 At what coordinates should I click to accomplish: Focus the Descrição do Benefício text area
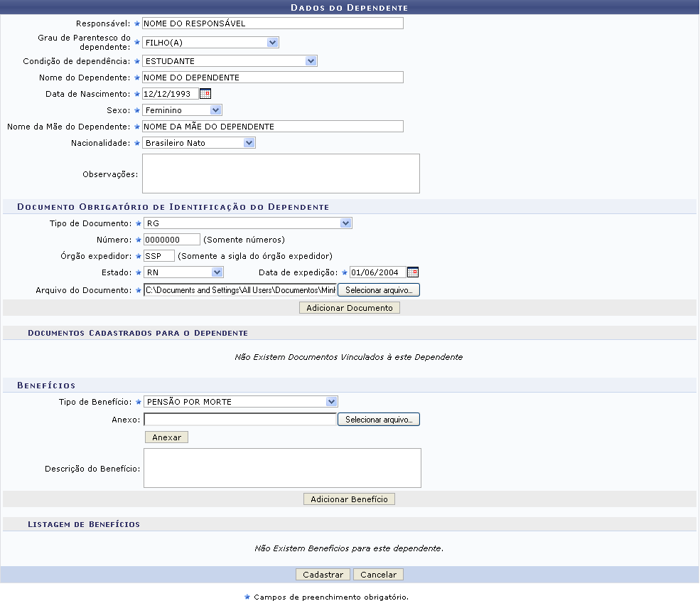coord(282,467)
